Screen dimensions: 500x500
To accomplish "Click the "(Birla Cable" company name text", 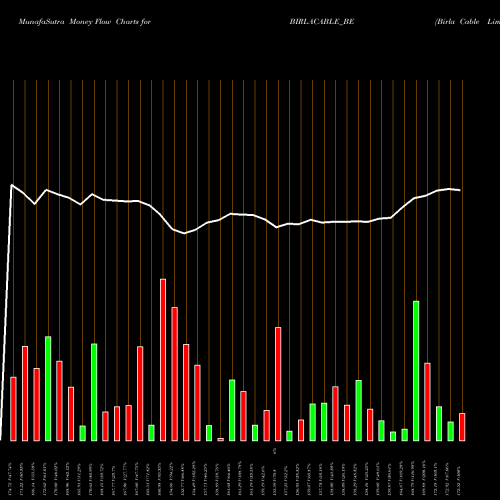I will [x=457, y=22].
